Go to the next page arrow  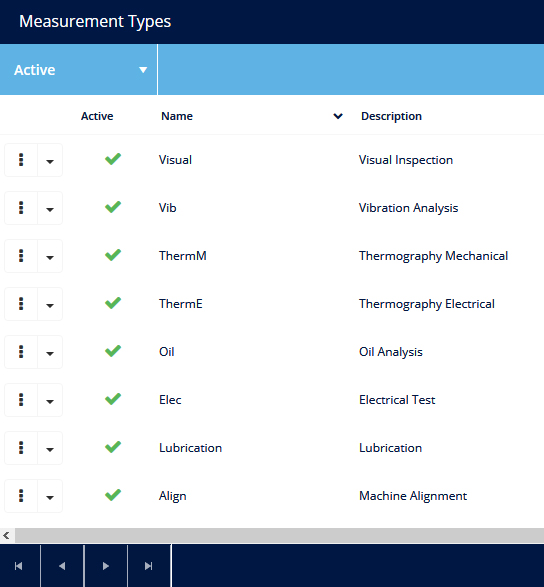pos(106,566)
